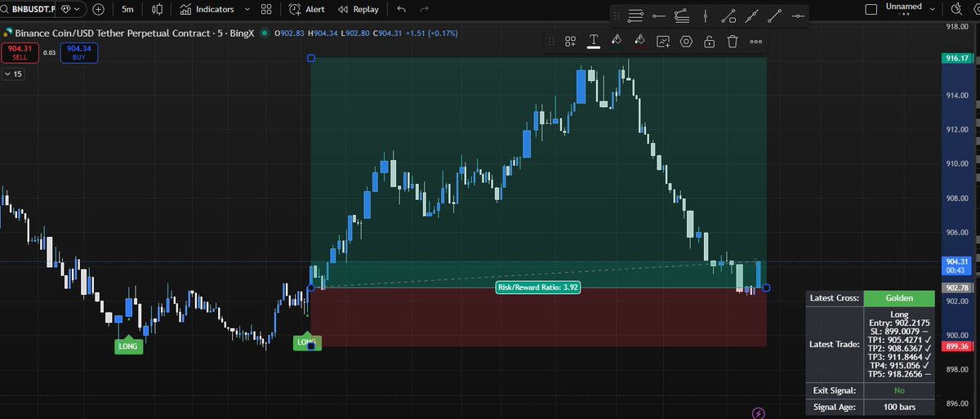Open the candlestick chart type selector

(x=157, y=9)
